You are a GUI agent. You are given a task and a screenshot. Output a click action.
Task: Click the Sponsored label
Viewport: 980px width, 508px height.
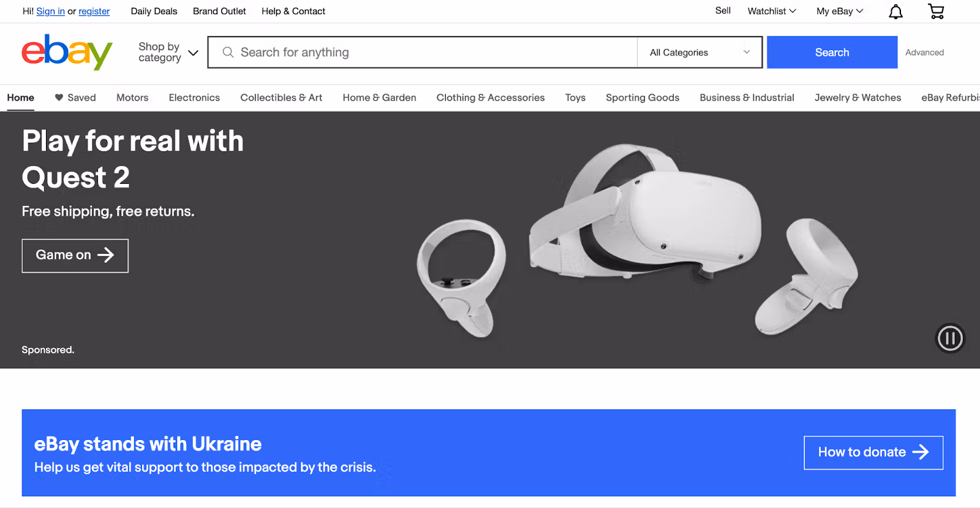tap(48, 350)
